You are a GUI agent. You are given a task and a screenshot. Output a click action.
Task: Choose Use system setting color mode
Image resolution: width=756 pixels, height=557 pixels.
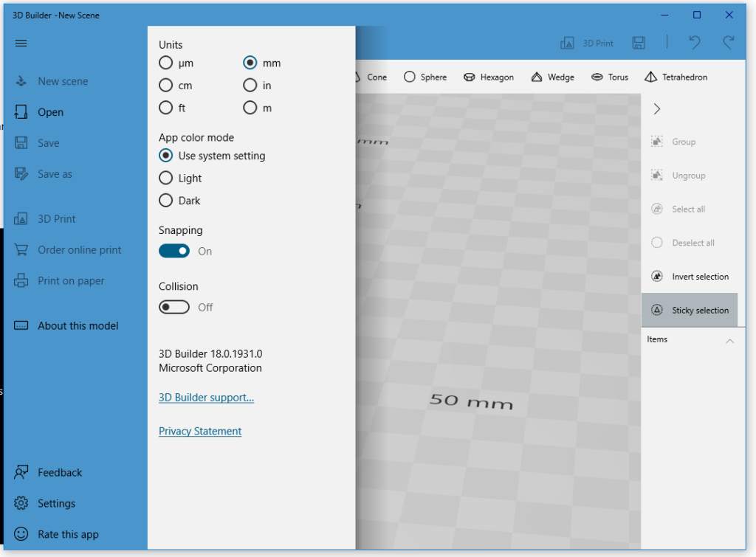(165, 156)
